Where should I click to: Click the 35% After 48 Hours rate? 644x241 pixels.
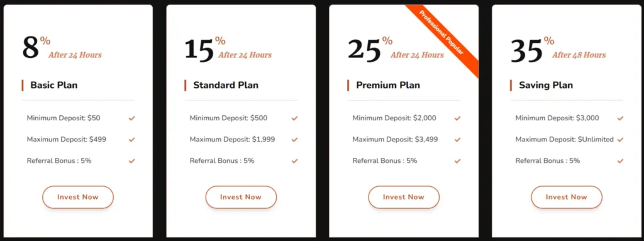click(x=558, y=49)
